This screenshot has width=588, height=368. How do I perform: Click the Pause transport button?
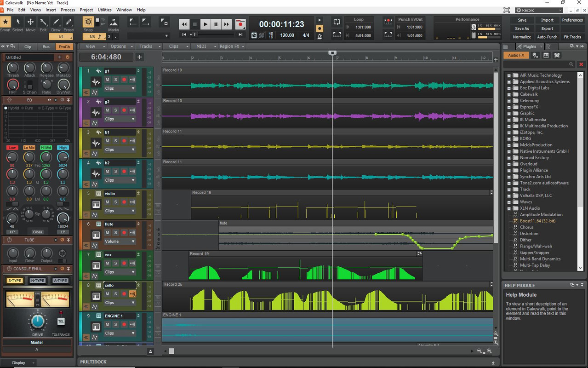click(x=216, y=24)
